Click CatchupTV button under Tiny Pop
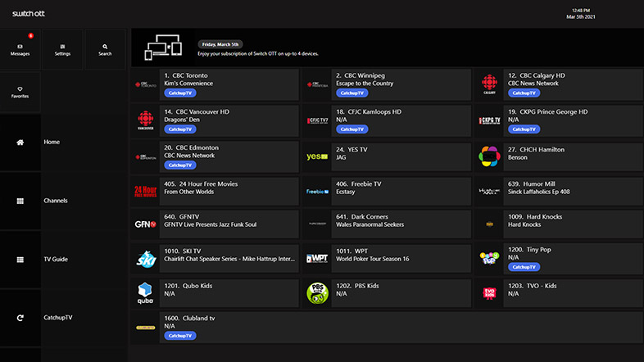Image resolution: width=644 pixels, height=362 pixels. [x=524, y=267]
